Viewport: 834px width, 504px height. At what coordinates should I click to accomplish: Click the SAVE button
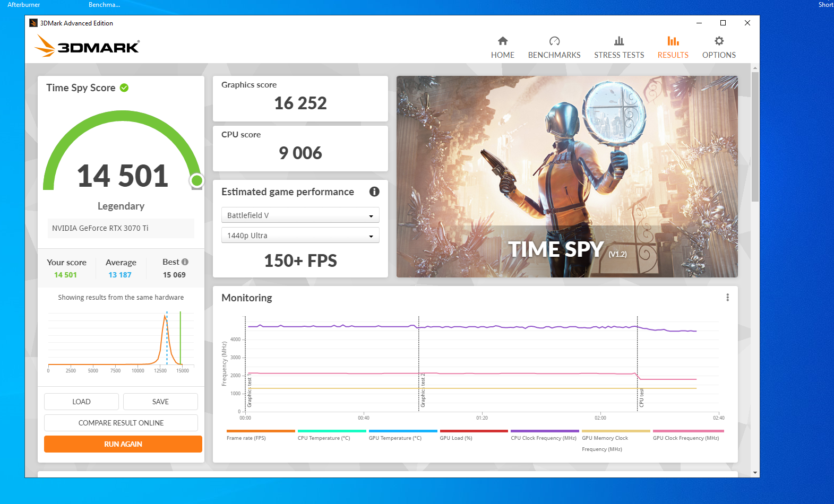tap(160, 402)
